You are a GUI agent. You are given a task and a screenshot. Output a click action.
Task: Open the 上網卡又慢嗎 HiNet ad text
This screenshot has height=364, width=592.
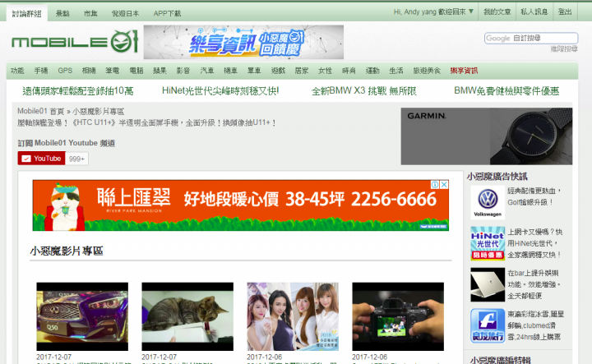[534, 243]
